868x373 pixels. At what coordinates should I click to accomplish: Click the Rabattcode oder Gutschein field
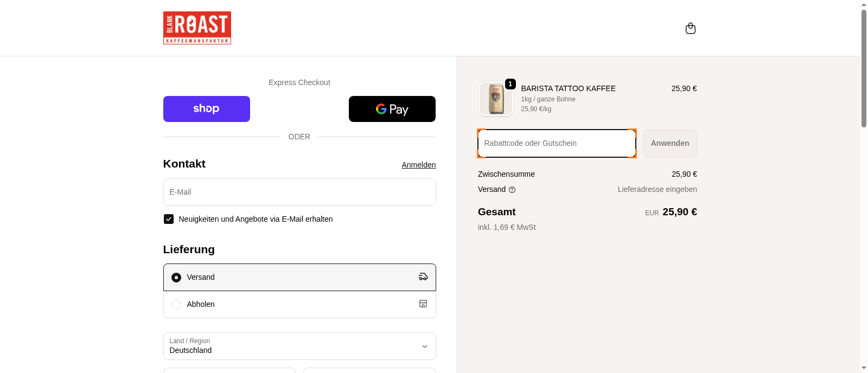pos(556,144)
